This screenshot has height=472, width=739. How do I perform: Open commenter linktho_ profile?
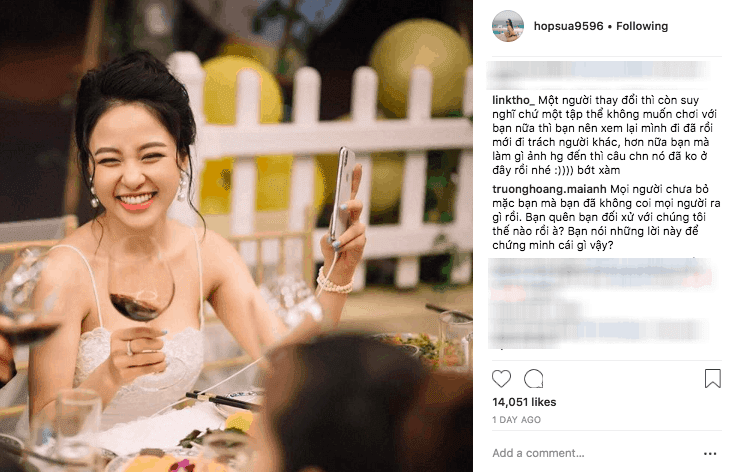coord(513,100)
